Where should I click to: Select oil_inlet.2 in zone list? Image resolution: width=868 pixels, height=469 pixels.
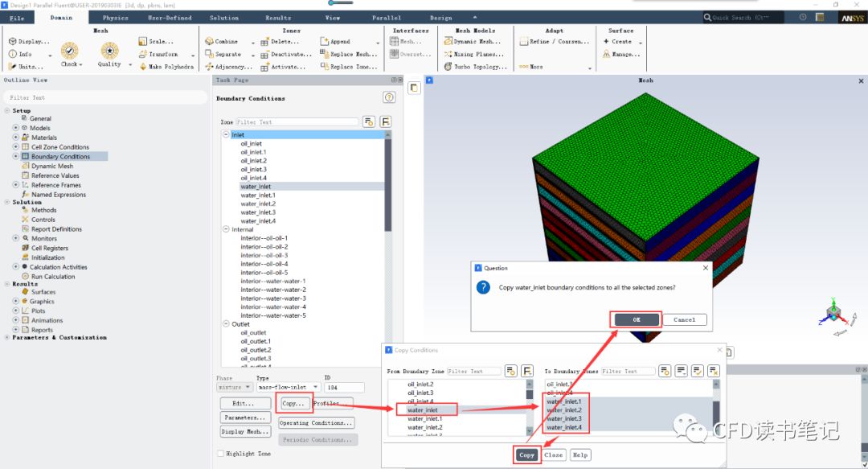coord(253,161)
